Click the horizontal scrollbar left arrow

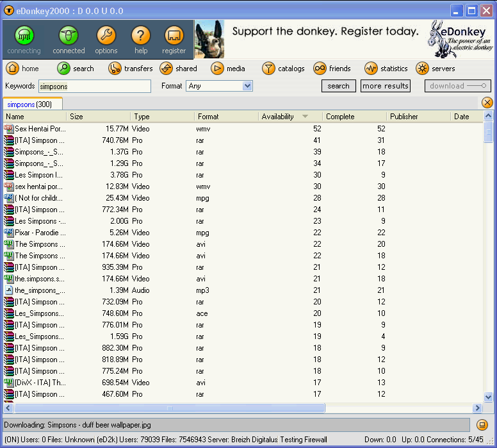tap(8, 408)
